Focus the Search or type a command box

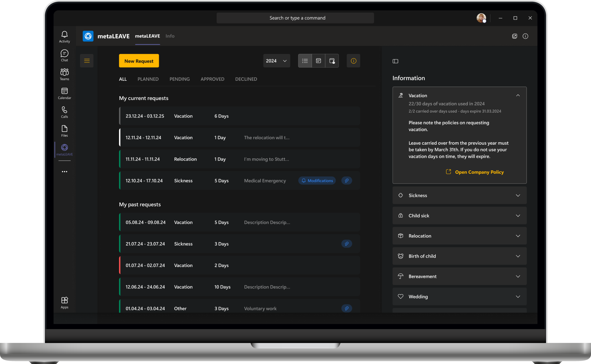pyautogui.click(x=295, y=18)
